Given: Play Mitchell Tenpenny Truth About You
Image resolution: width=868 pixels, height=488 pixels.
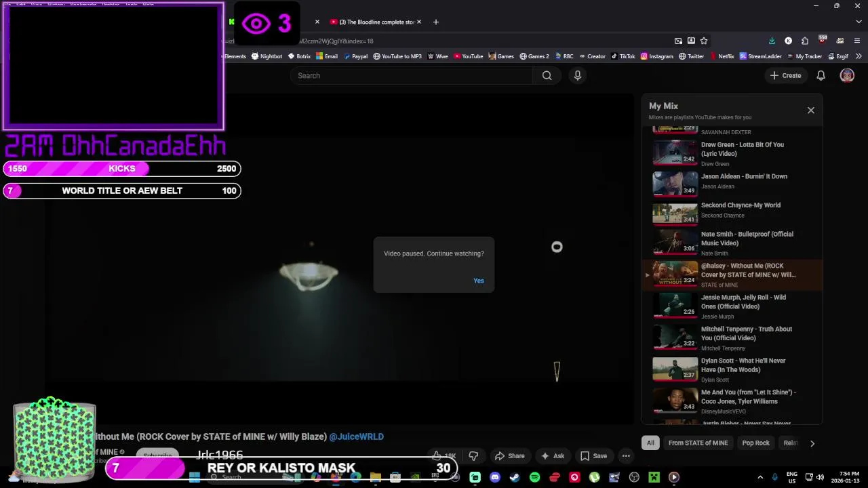Looking at the screenshot, I should pos(732,338).
